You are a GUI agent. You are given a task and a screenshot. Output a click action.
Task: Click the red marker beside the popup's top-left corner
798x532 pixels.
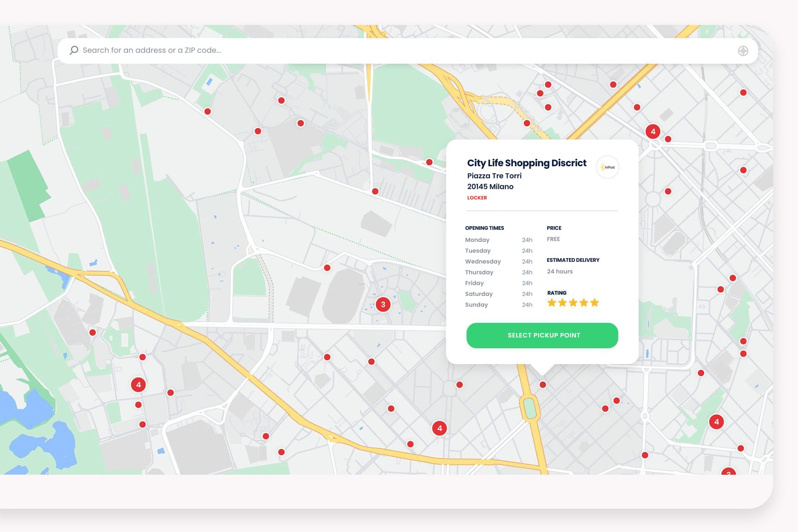coord(429,162)
